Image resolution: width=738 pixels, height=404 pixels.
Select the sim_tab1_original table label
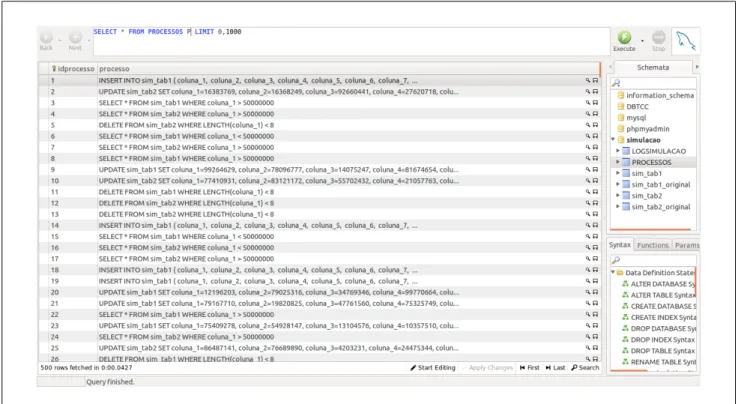pos(661,185)
